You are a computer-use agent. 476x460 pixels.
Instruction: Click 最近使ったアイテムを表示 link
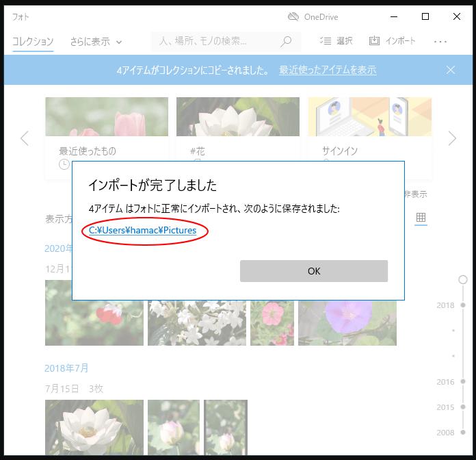(x=328, y=71)
